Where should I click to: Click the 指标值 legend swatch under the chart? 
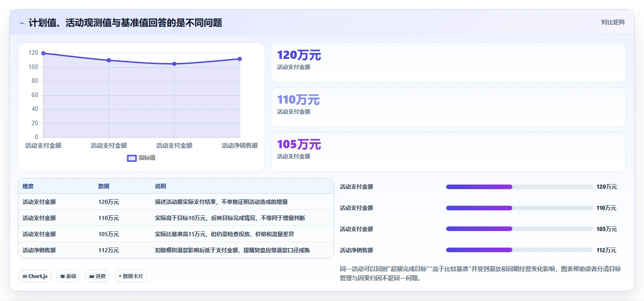[132, 158]
